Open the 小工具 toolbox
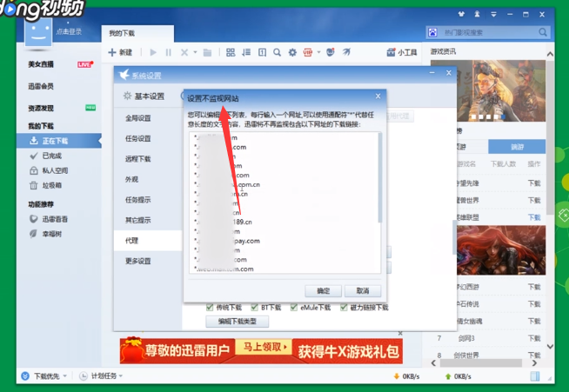 [402, 52]
